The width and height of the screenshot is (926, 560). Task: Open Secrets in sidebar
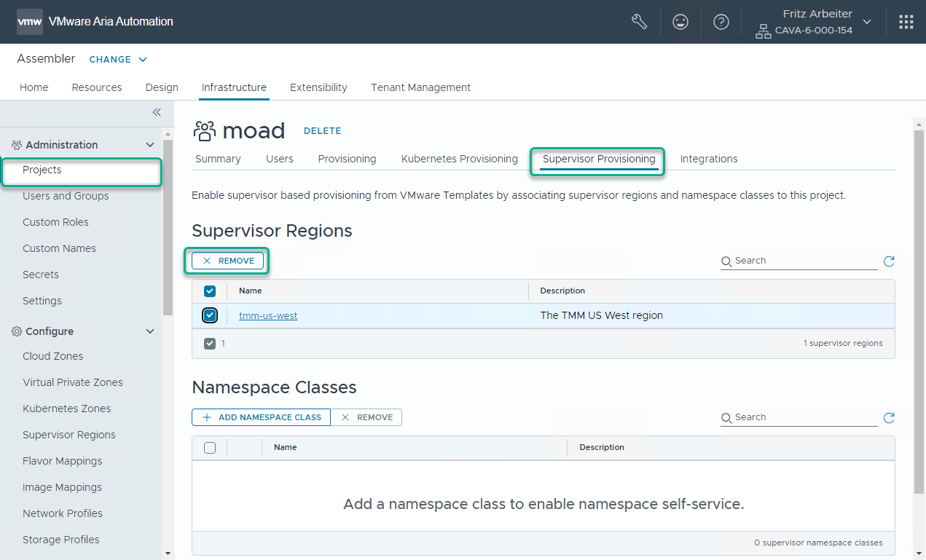(41, 275)
